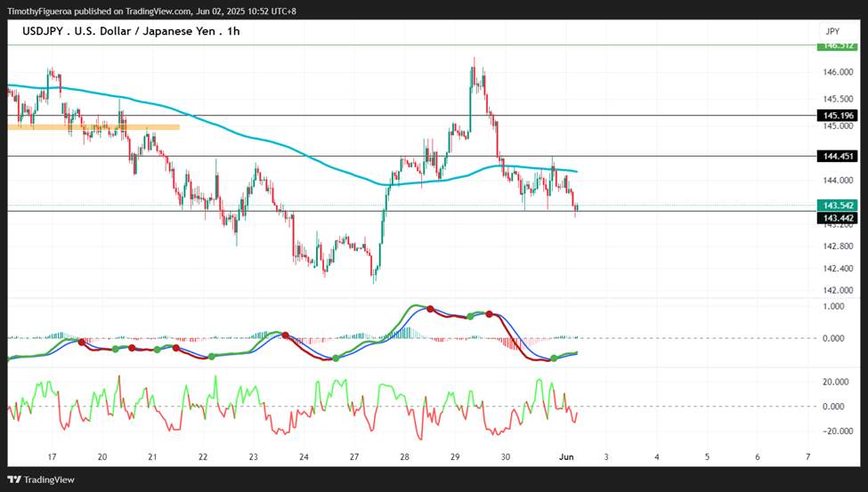Click date label 24 on time axis
The height and width of the screenshot is (492, 868).
click(x=304, y=457)
